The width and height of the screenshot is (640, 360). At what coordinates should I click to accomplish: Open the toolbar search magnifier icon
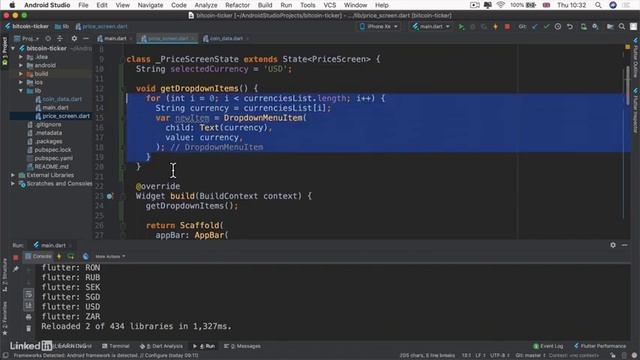(x=622, y=27)
